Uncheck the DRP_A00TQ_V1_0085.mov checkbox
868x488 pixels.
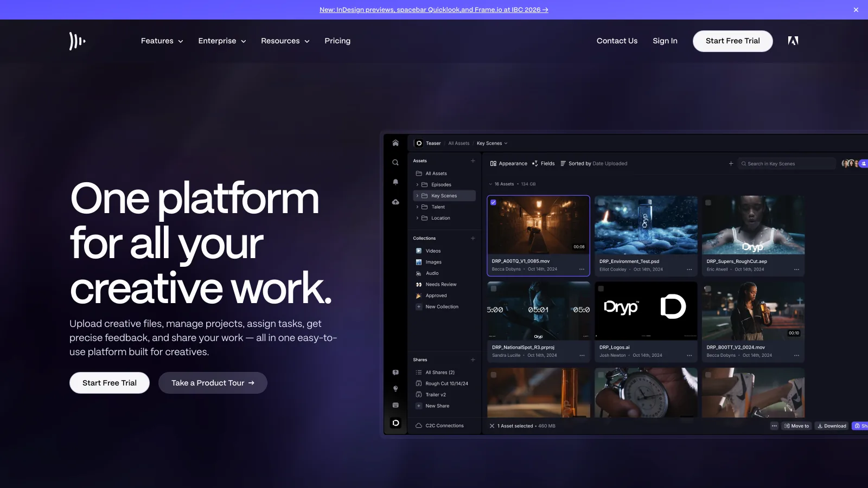pyautogui.click(x=493, y=202)
